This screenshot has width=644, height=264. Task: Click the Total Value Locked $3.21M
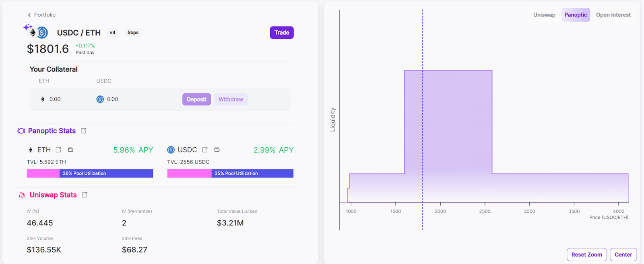click(230, 223)
